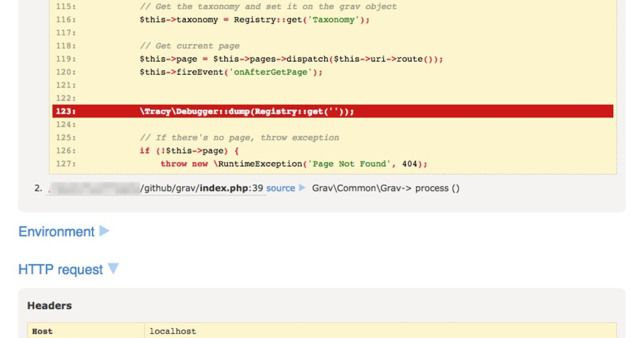Click line number 115 in code listing
Image resolution: width=644 pixels, height=338 pixels.
click(x=66, y=7)
